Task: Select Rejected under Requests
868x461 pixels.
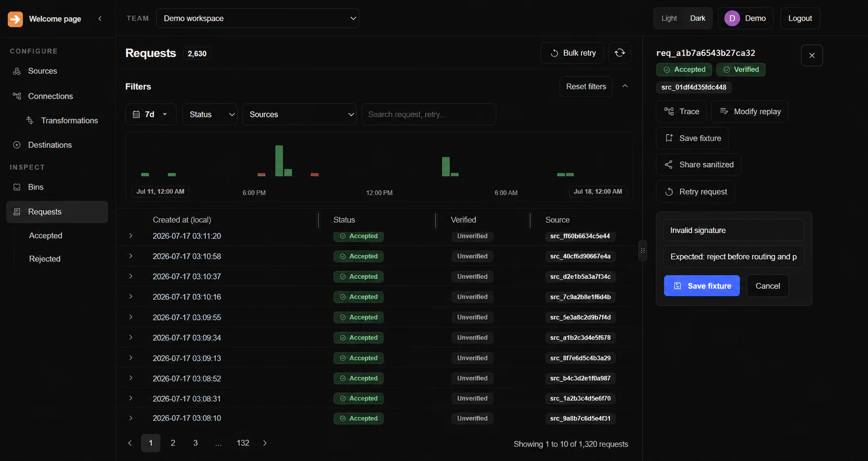Action: [x=45, y=259]
